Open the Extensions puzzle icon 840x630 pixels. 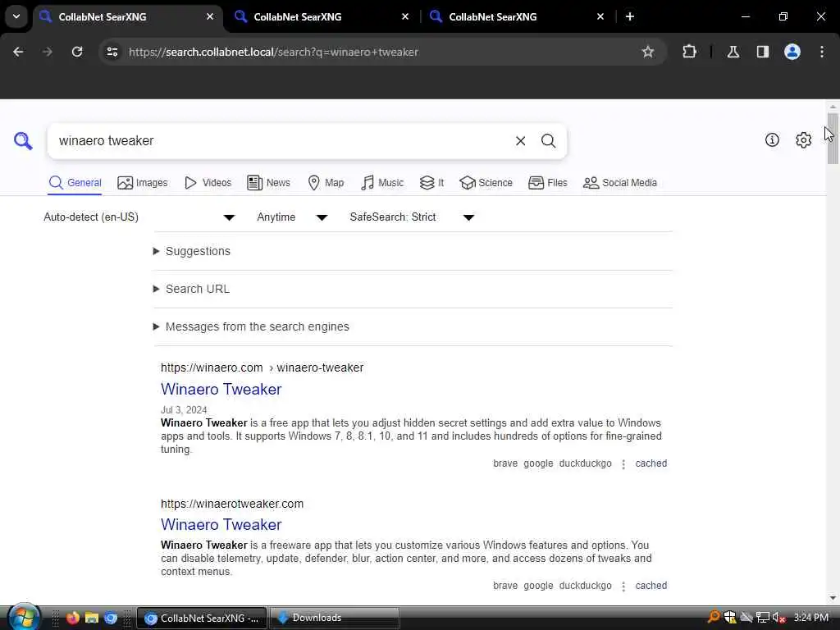689,52
